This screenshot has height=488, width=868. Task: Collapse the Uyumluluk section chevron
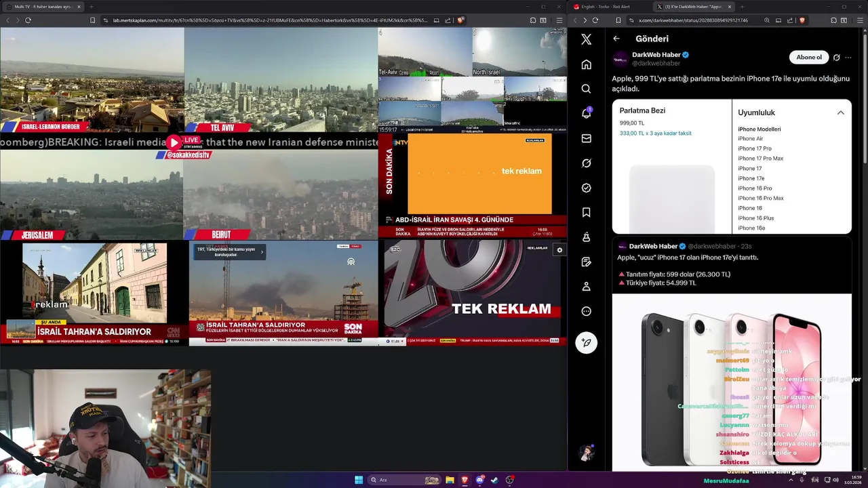pyautogui.click(x=840, y=113)
